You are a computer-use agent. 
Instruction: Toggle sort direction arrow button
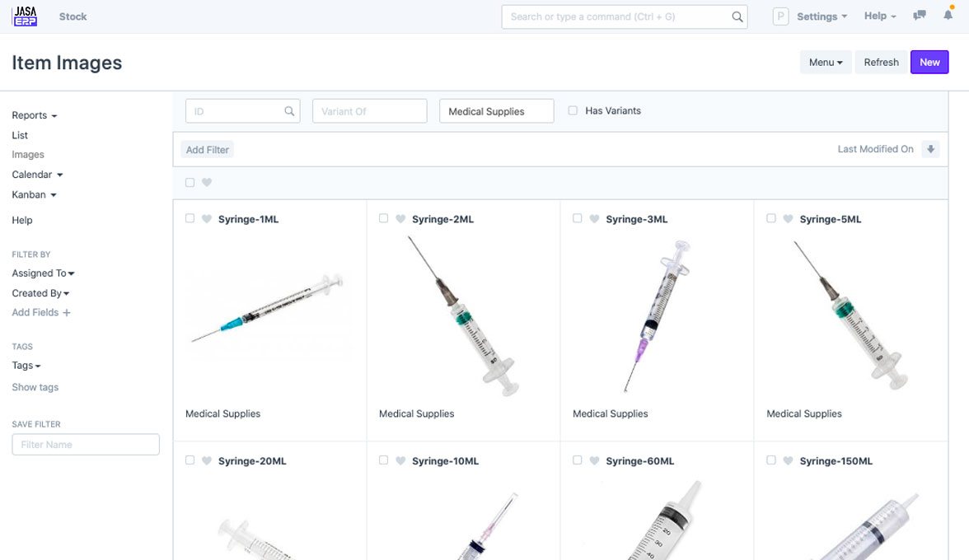(x=931, y=149)
